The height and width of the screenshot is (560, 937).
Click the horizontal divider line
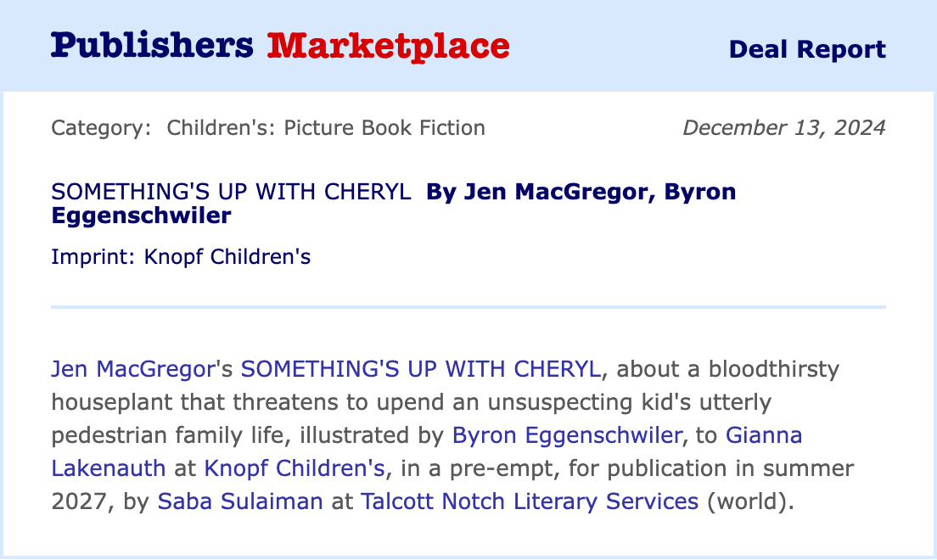(x=468, y=306)
